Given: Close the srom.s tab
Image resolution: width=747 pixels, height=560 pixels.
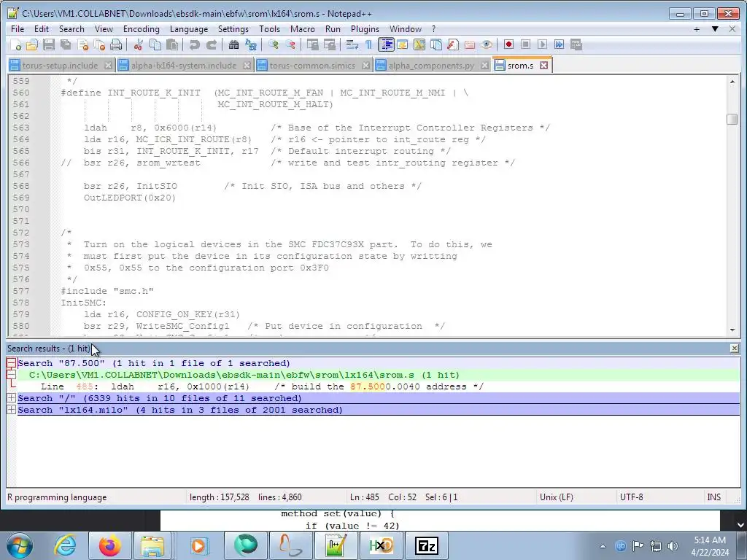Looking at the screenshot, I should (543, 65).
